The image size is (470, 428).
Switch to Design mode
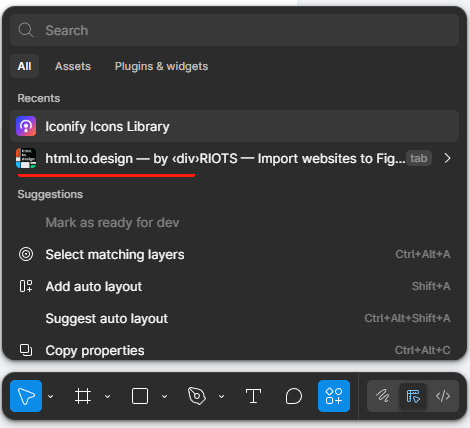coord(413,396)
